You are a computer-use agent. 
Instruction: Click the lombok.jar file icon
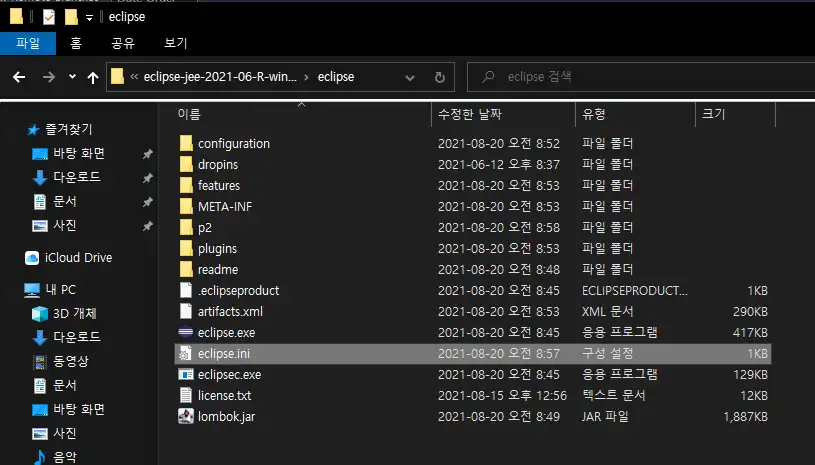pyautogui.click(x=186, y=416)
